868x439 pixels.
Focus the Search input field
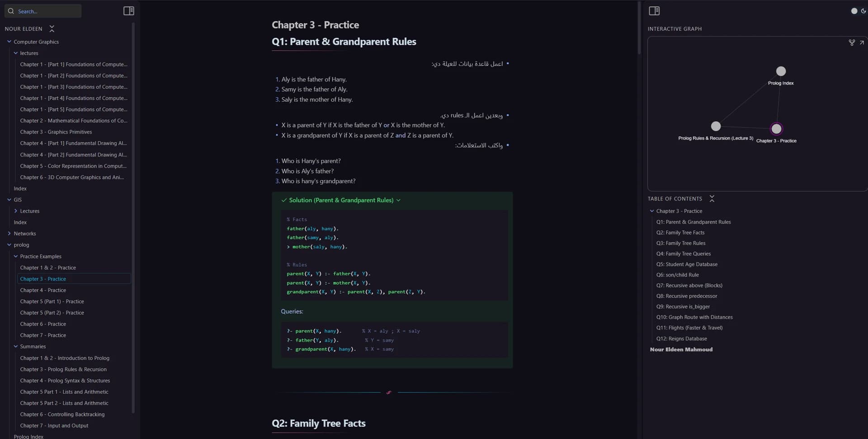click(43, 11)
